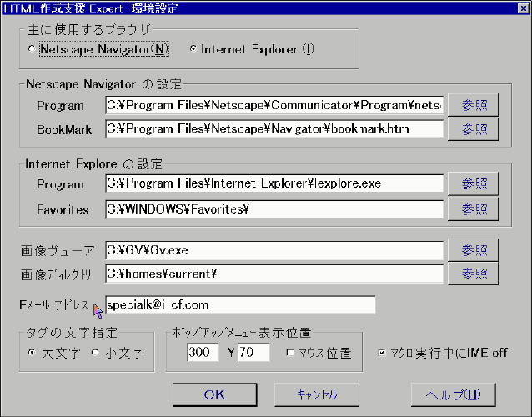Click the キャンセル button
532x417 pixels.
click(x=317, y=394)
